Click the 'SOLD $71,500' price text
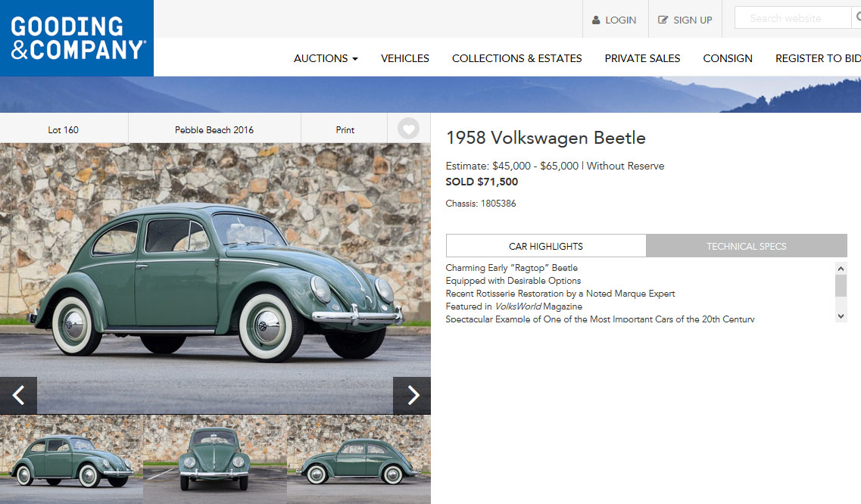Viewport: 861px width, 504px height. pos(482,182)
